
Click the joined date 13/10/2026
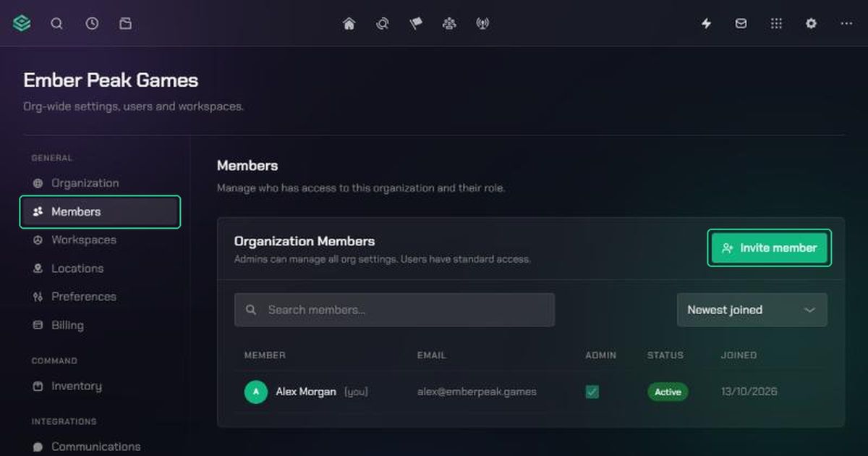coord(749,392)
